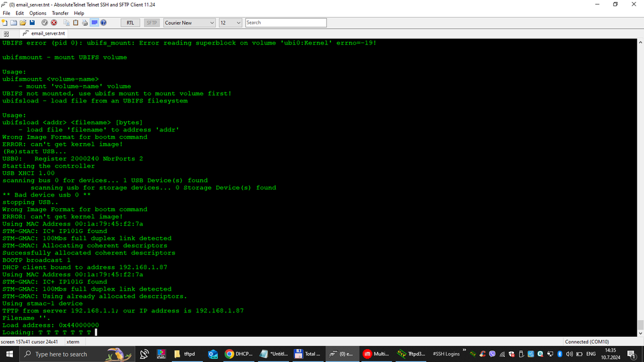The image size is (644, 362).
Task: Click the Connect checkmark icon
Action: coord(44,23)
